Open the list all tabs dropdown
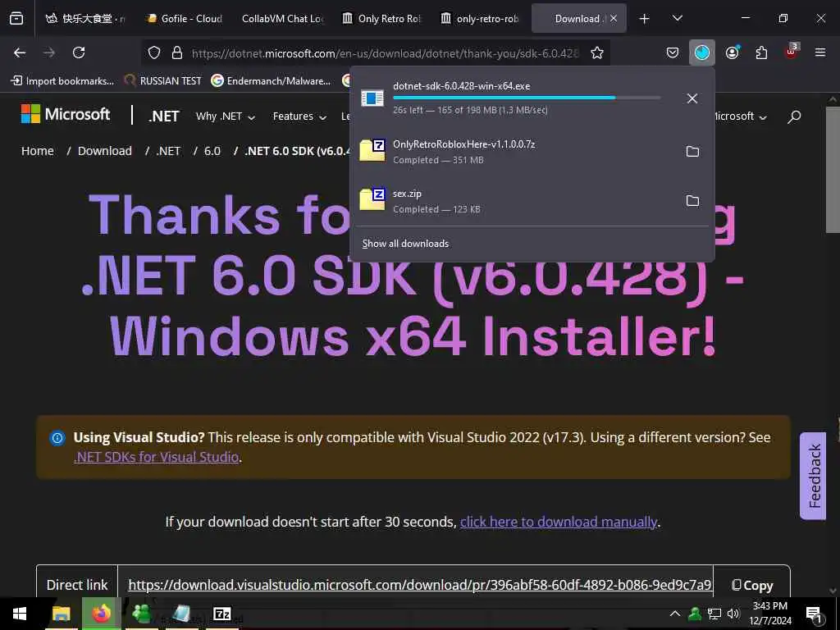This screenshot has height=630, width=840. (x=677, y=18)
